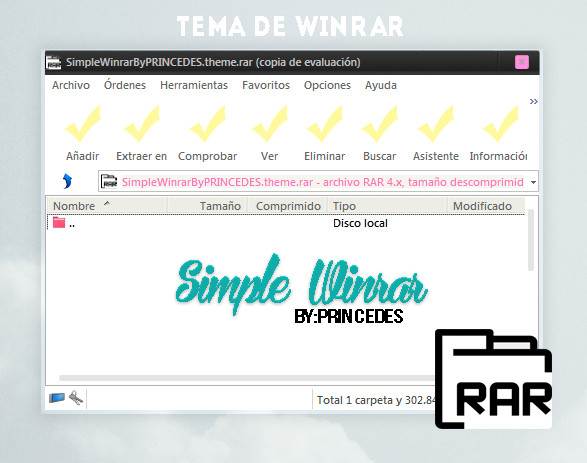Expand hidden toolbar buttons chevron
The image size is (587, 463).
[x=533, y=101]
